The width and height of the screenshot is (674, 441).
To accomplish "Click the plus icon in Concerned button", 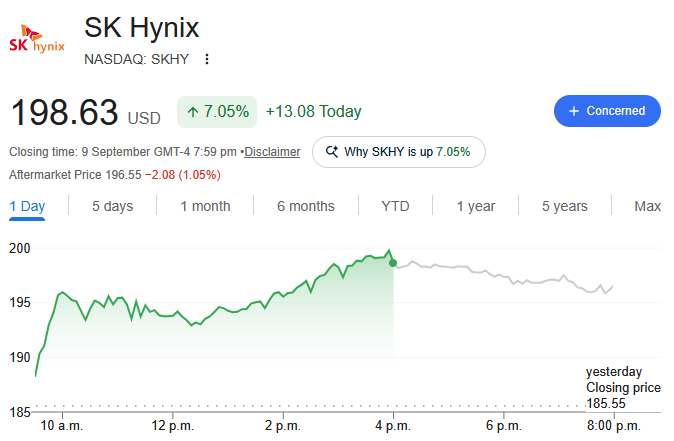I will click(574, 111).
